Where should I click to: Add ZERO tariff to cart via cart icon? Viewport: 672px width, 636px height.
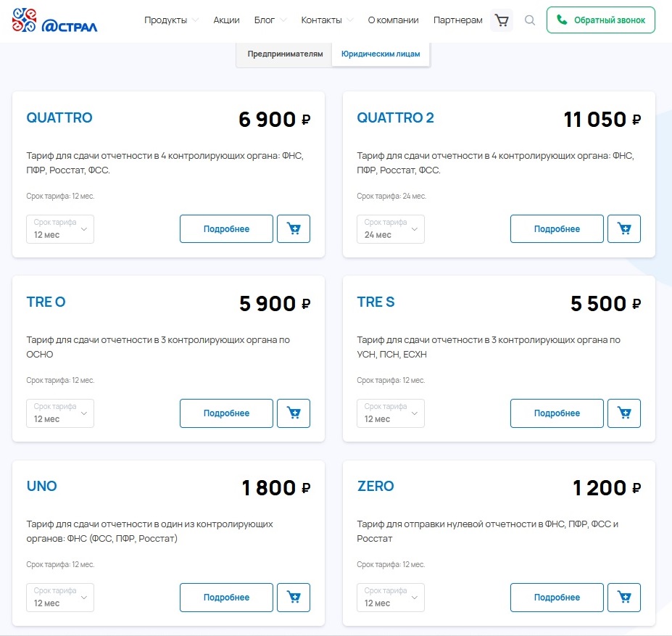tap(623, 597)
